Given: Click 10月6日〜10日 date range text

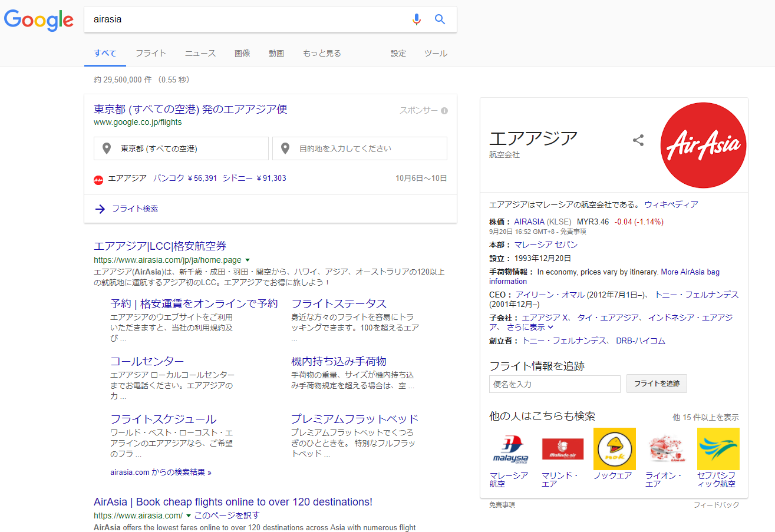Looking at the screenshot, I should (x=421, y=178).
